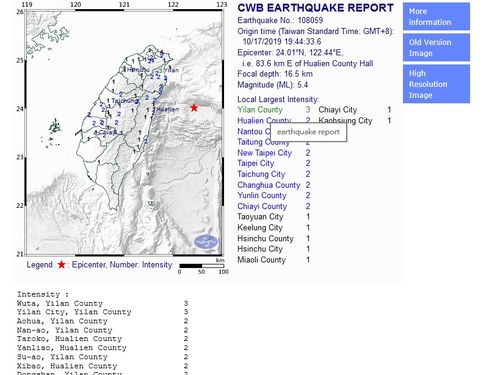The width and height of the screenshot is (500, 375).
Task: Click the red epicenter star on map
Action: [x=194, y=108]
